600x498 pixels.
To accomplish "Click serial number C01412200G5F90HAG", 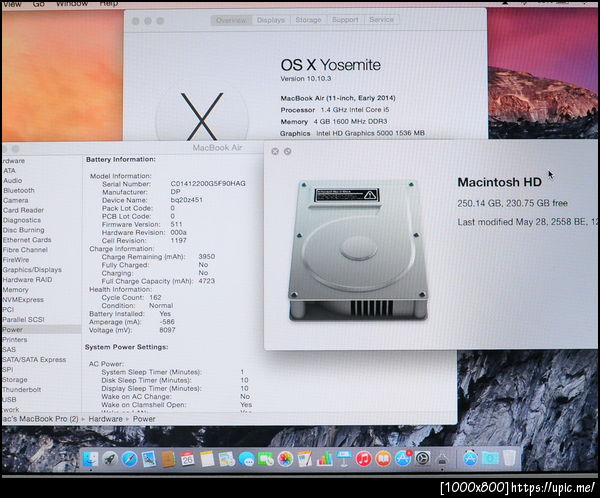I will (x=208, y=184).
